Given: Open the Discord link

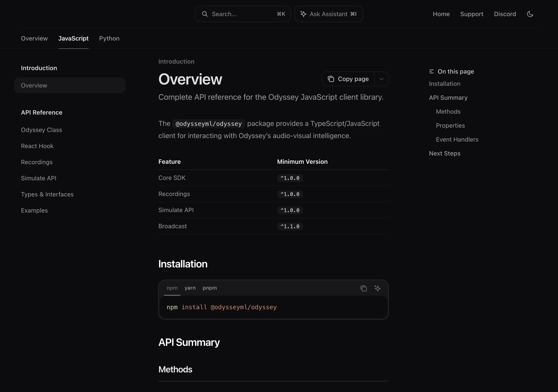Looking at the screenshot, I should pos(505,14).
